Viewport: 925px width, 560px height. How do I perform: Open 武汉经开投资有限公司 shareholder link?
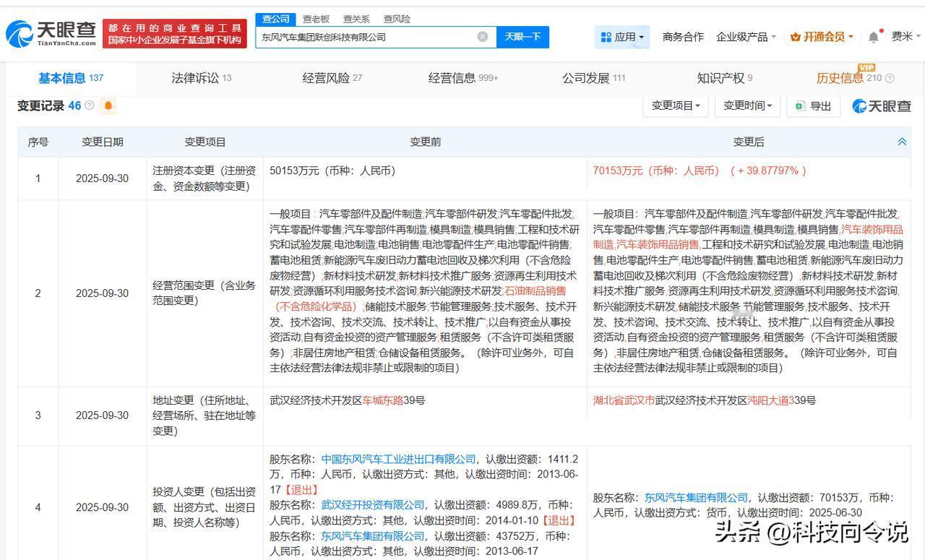click(x=373, y=504)
